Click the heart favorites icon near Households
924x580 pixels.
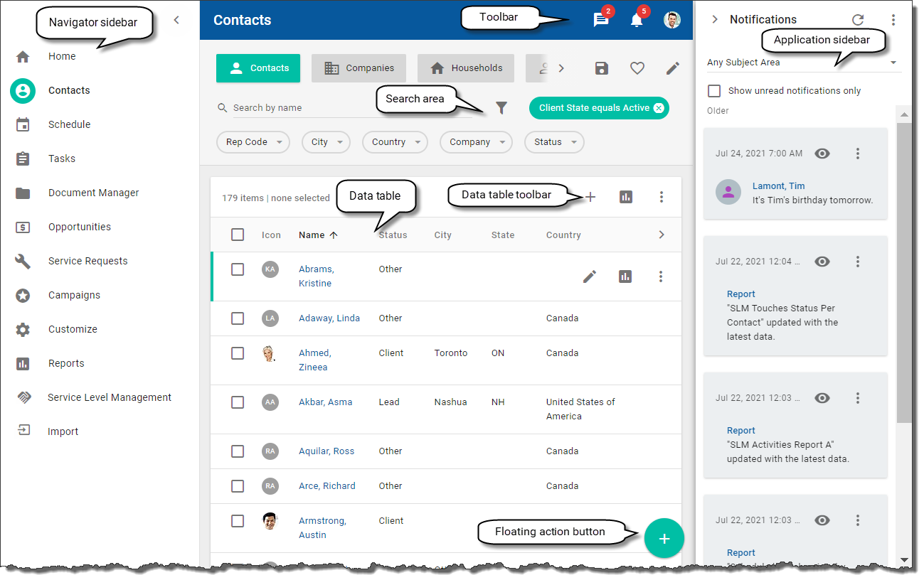point(637,68)
